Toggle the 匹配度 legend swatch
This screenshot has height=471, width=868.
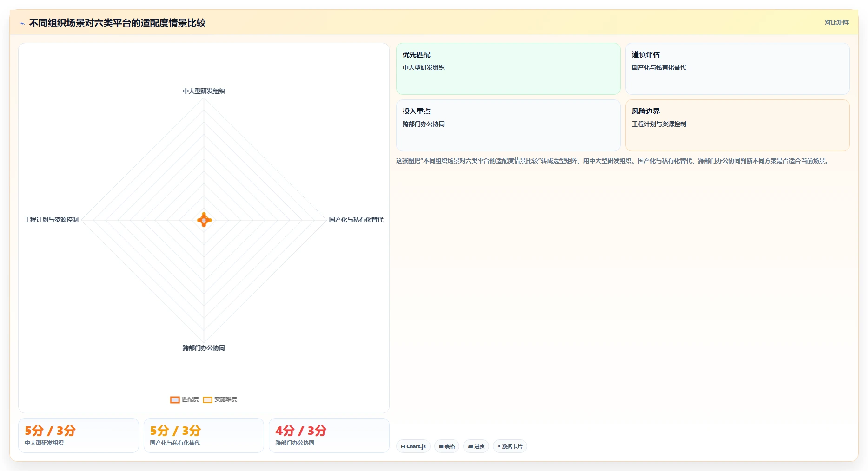click(175, 399)
